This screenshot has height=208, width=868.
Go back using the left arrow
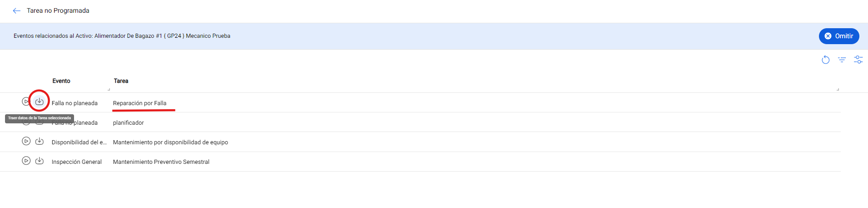[x=17, y=10]
